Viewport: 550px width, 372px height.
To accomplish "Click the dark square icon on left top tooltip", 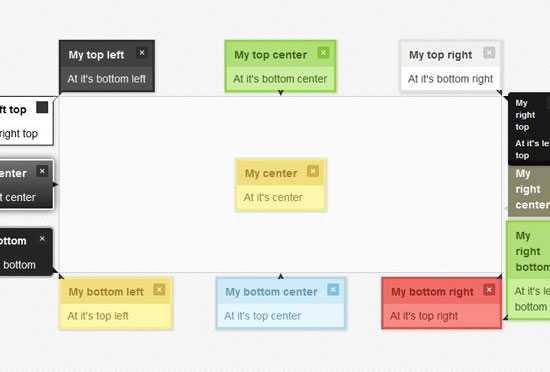I will [x=42, y=108].
